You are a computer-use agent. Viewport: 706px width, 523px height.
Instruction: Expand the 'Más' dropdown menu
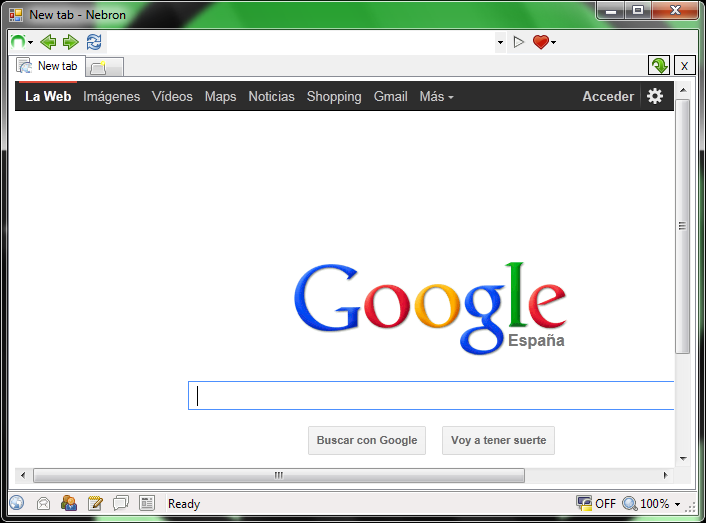(436, 96)
